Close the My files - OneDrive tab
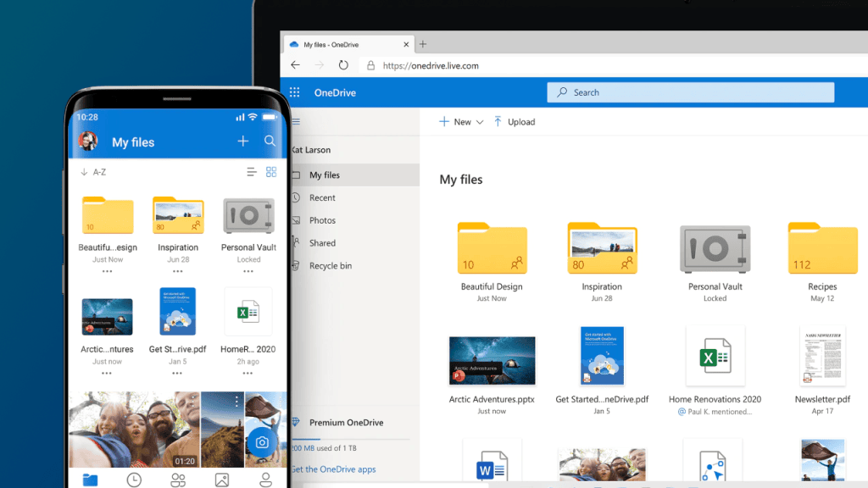Screen dimensions: 868x488 point(406,44)
